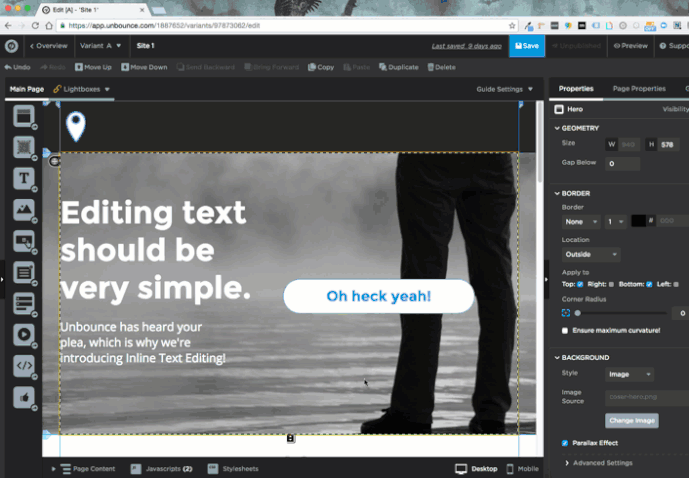Screen dimensions: 689x478
Task: Select the Text widget icon
Action: [24, 178]
